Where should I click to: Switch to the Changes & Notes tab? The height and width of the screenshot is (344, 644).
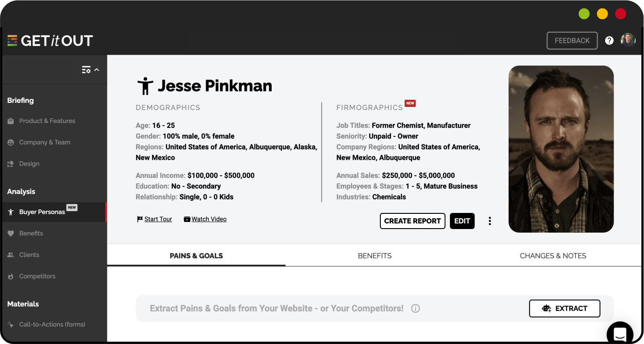point(553,255)
